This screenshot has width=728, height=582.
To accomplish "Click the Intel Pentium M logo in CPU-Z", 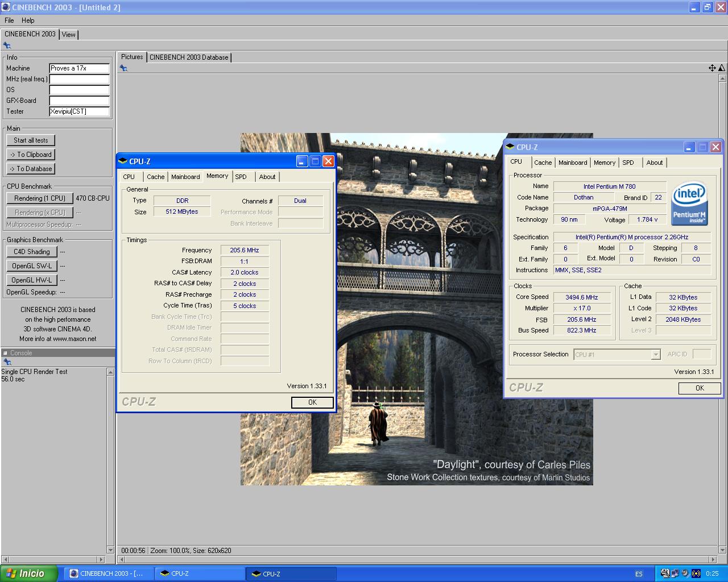I will 689,203.
